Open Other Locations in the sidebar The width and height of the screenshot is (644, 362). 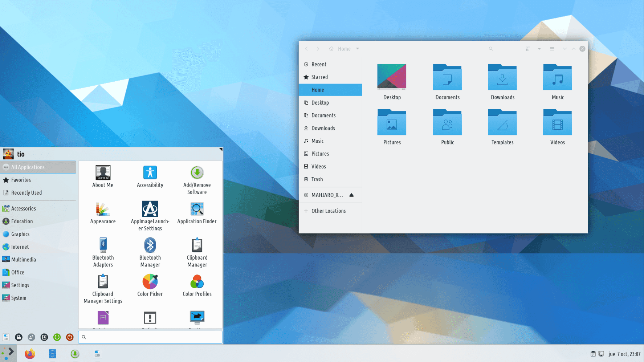(328, 211)
